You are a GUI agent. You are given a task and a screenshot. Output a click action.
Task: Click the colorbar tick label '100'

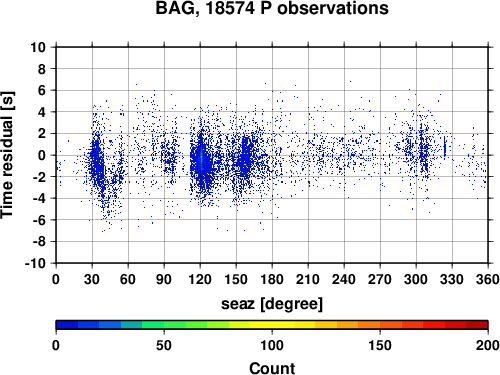[272, 345]
